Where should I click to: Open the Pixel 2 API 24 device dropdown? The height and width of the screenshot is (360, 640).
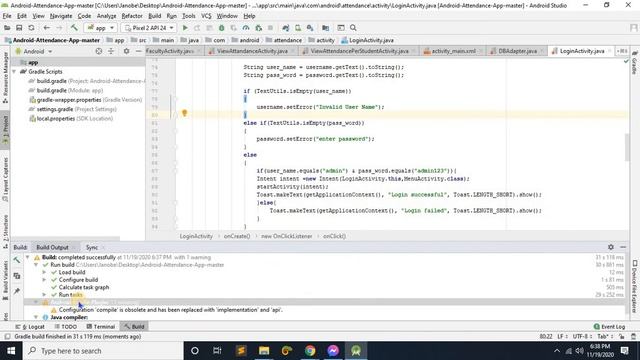149,28
